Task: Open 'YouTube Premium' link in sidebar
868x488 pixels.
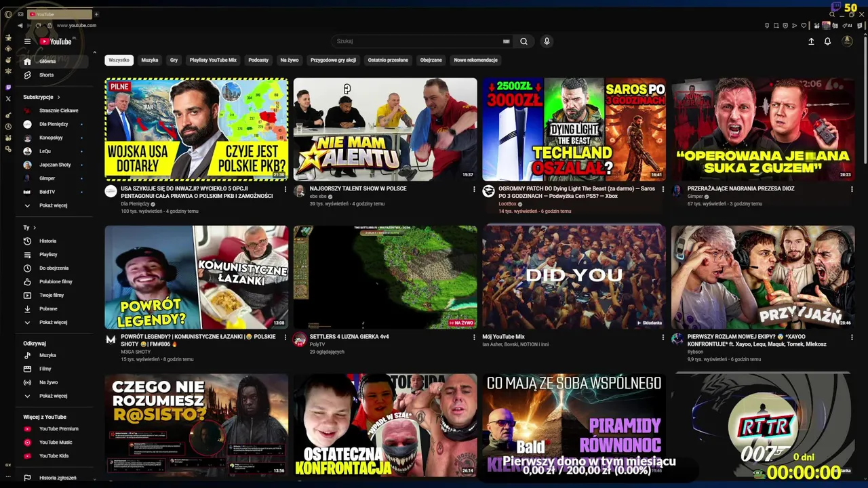Action: tap(53, 429)
